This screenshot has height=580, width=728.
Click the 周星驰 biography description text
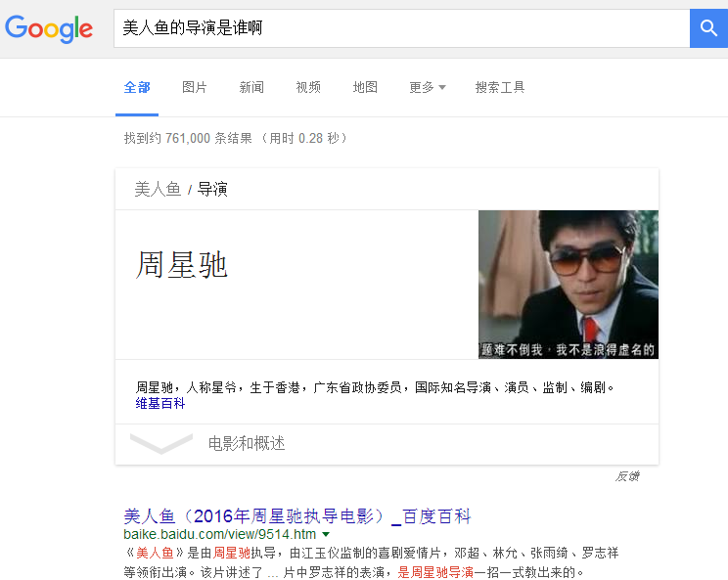click(375, 387)
